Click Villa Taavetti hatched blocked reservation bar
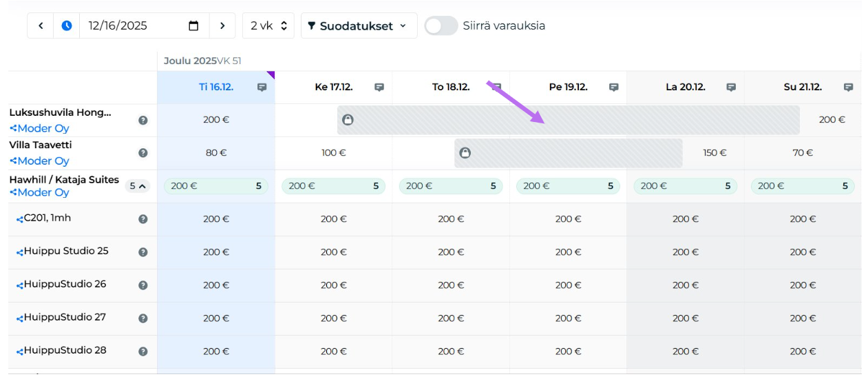The height and width of the screenshot is (379, 868). tap(569, 153)
